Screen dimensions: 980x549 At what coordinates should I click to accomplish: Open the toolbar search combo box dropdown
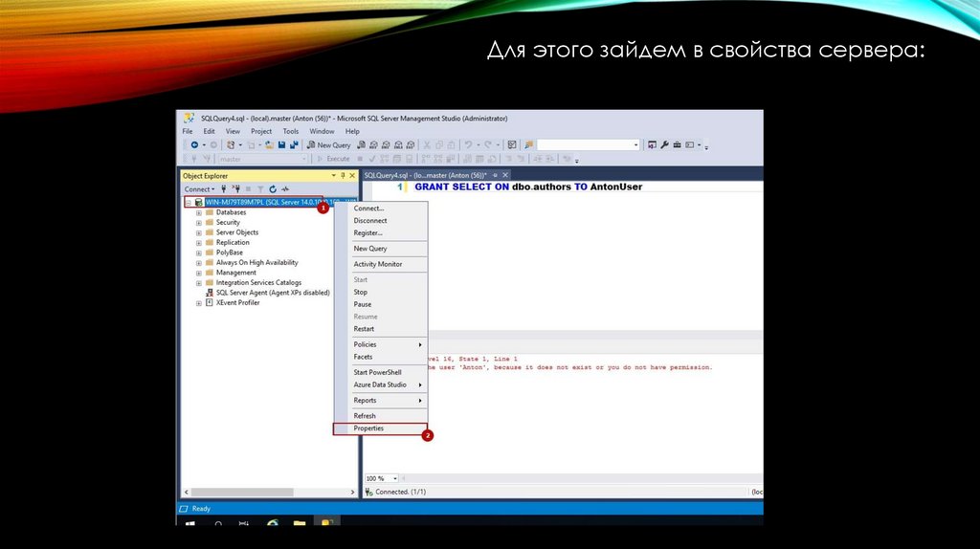[635, 144]
